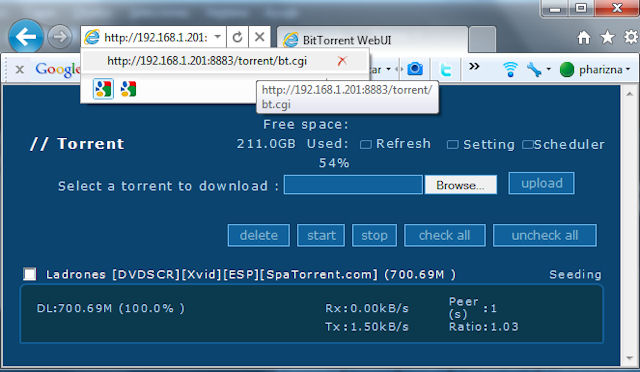Viewport: 640px width, 372px height.
Task: Click the DL:700.69M (100.0%) text
Action: 111,308
